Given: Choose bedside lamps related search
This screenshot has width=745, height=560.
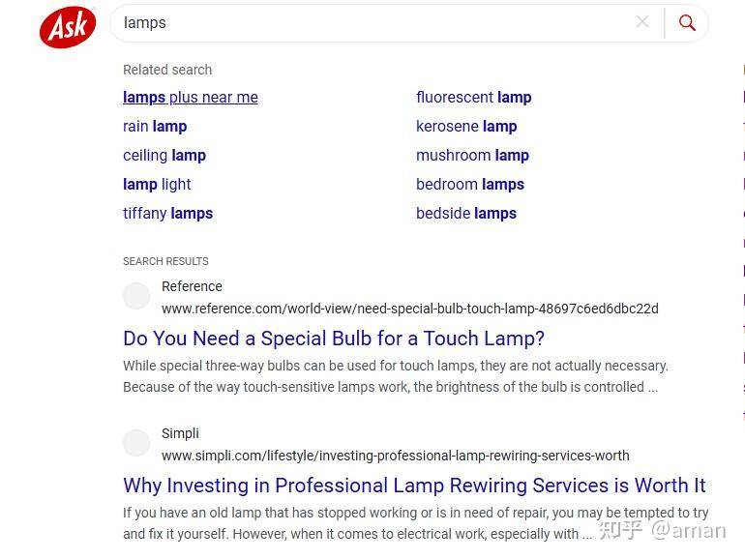Looking at the screenshot, I should 466,214.
